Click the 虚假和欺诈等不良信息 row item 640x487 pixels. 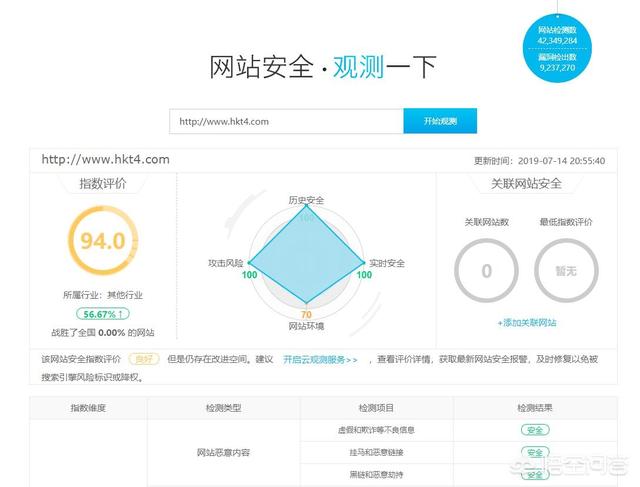pos(376,430)
